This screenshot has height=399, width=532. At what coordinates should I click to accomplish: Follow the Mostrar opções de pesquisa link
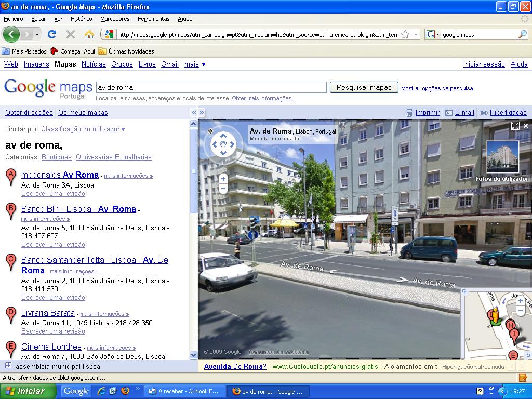pos(437,88)
